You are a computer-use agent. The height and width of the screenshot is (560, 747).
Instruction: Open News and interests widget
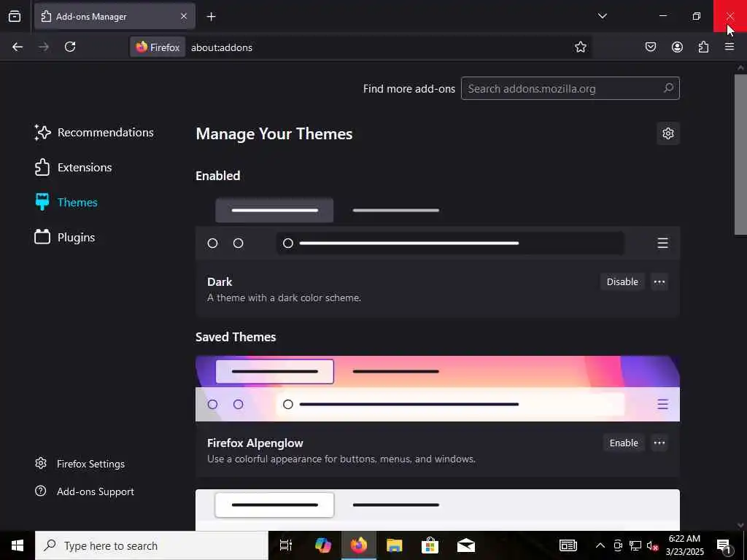click(568, 545)
